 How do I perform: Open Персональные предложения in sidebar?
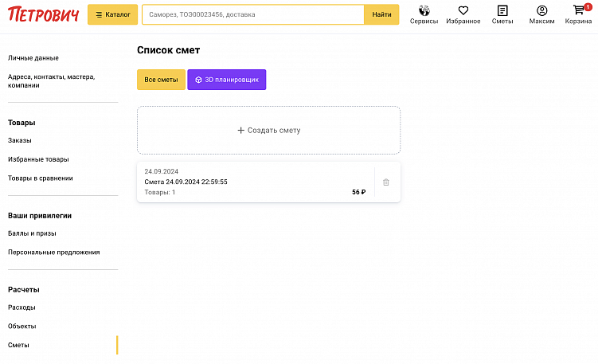pyautogui.click(x=54, y=252)
